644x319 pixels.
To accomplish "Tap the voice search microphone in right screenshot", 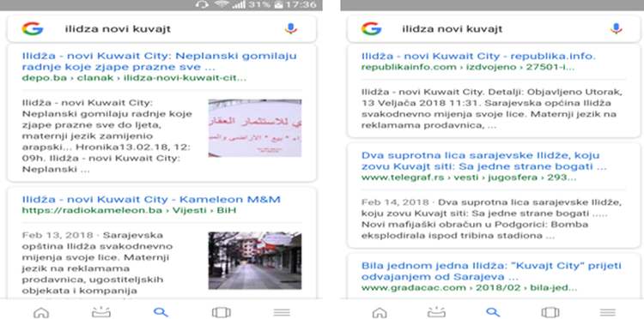I will tap(616, 28).
